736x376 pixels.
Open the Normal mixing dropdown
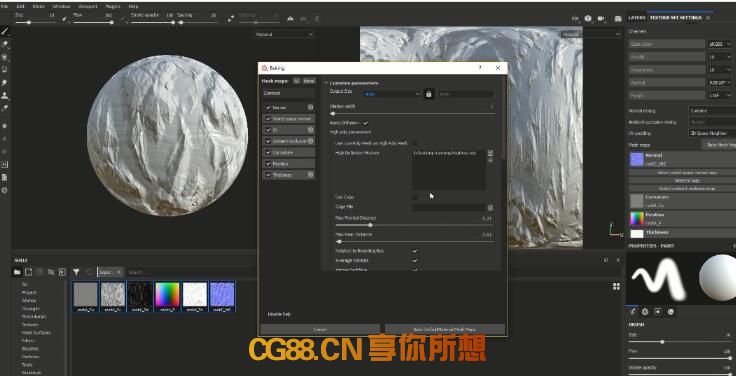coord(712,111)
